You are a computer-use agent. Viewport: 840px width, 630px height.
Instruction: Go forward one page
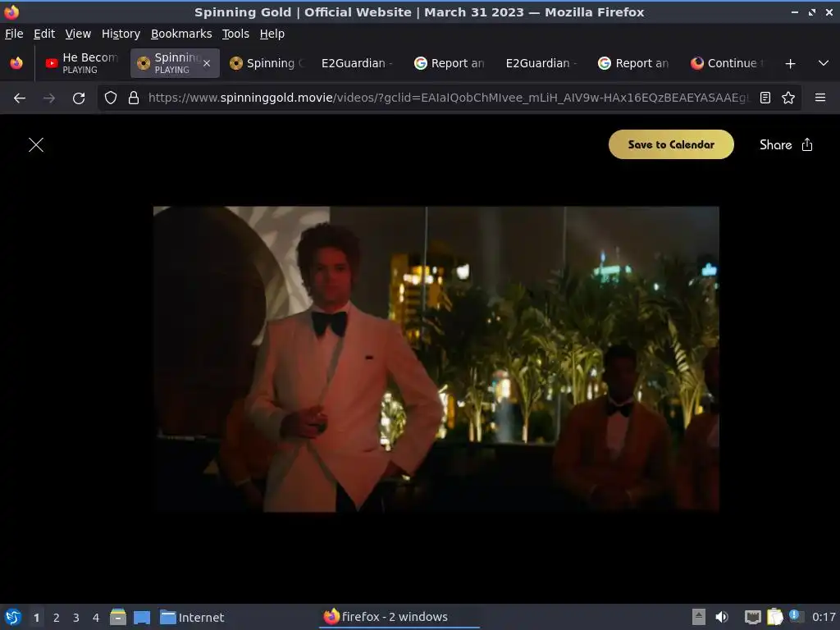click(49, 98)
